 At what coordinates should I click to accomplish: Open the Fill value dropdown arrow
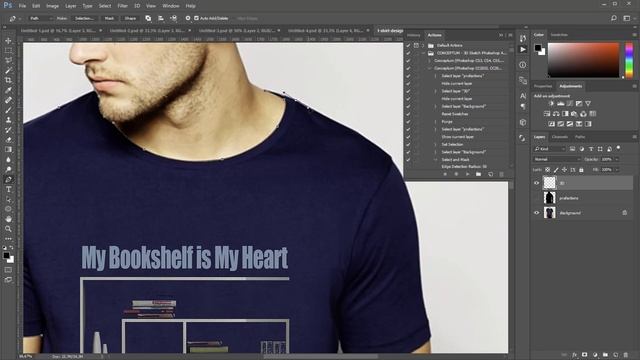[617, 169]
